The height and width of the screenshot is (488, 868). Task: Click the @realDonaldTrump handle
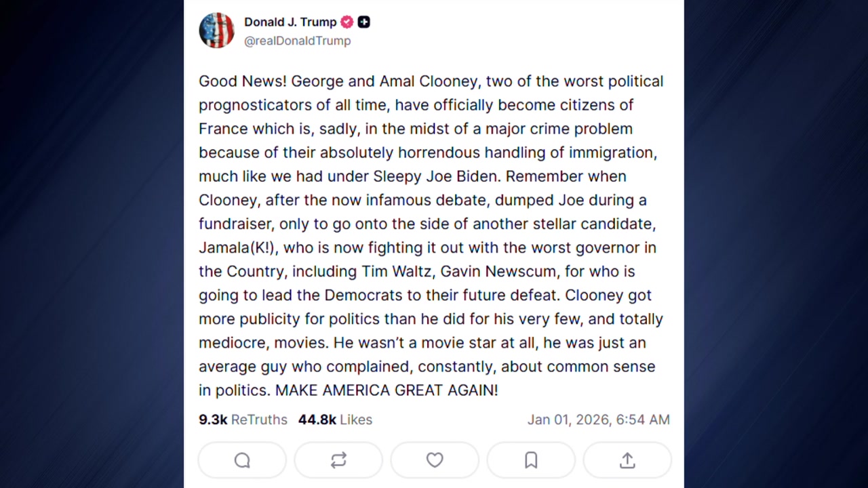coord(297,41)
